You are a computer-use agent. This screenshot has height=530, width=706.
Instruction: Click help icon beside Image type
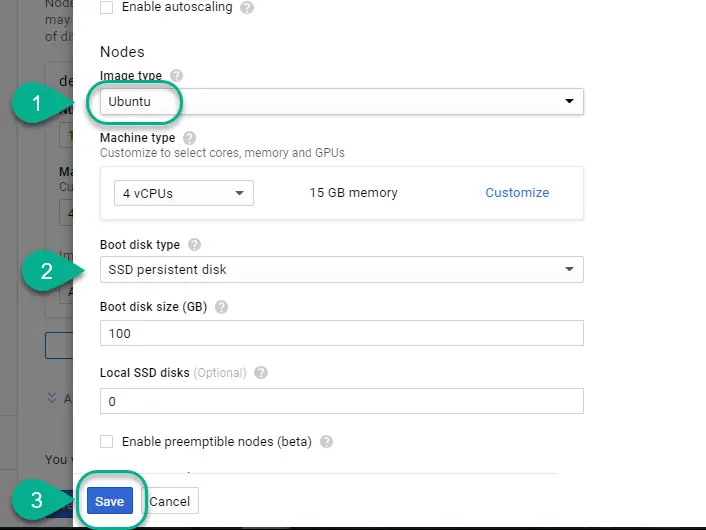[176, 75]
